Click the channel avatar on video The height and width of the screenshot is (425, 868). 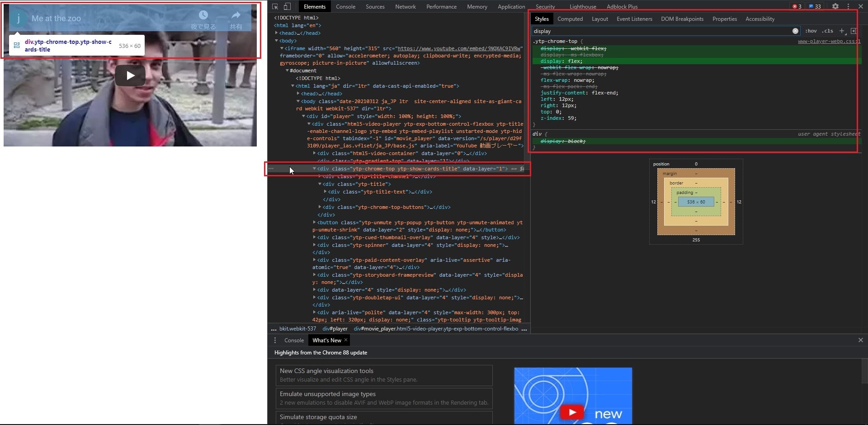pyautogui.click(x=18, y=19)
